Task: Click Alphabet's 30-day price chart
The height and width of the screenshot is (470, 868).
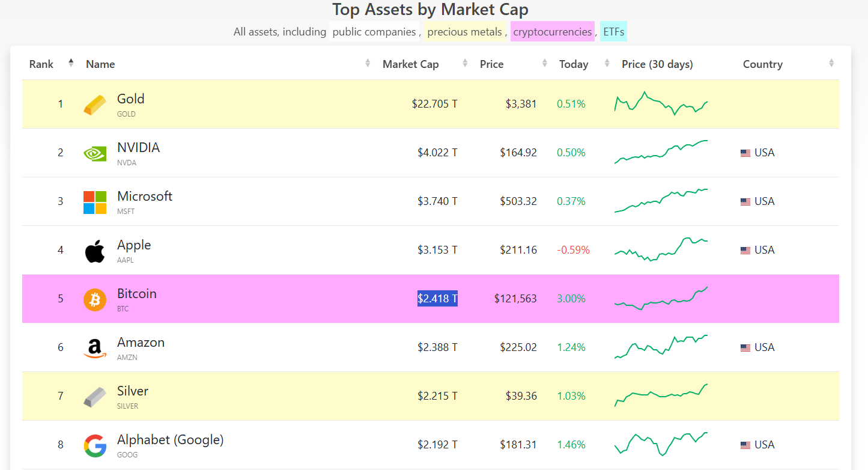Action: pyautogui.click(x=661, y=444)
